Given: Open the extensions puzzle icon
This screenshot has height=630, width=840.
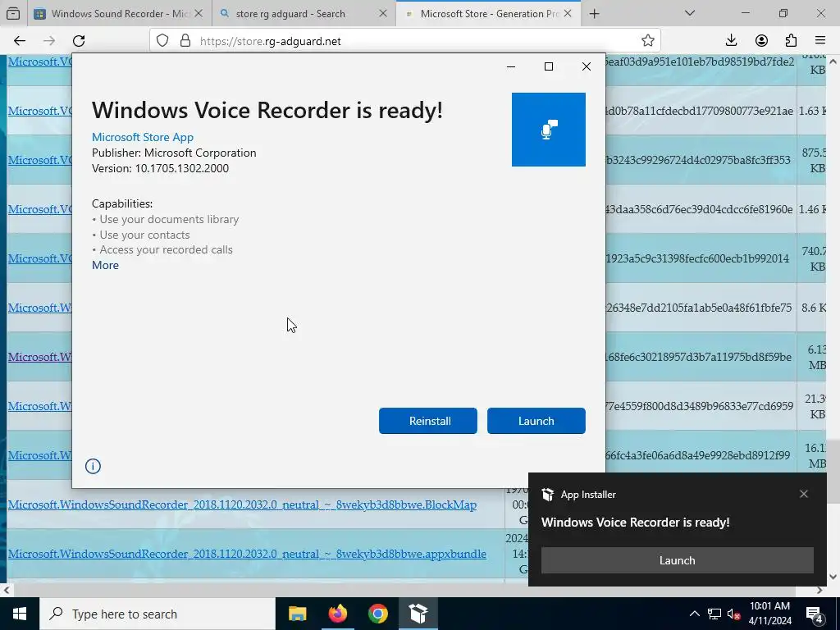Looking at the screenshot, I should pos(791,41).
